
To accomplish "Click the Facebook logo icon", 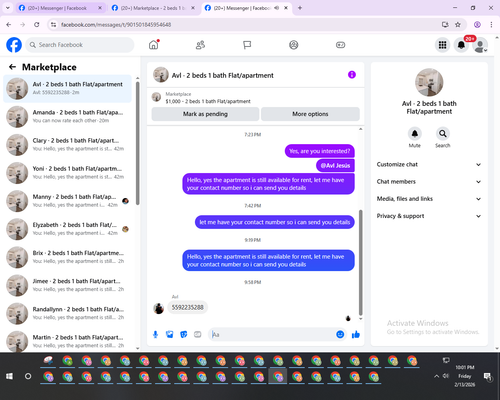I will tap(14, 45).
